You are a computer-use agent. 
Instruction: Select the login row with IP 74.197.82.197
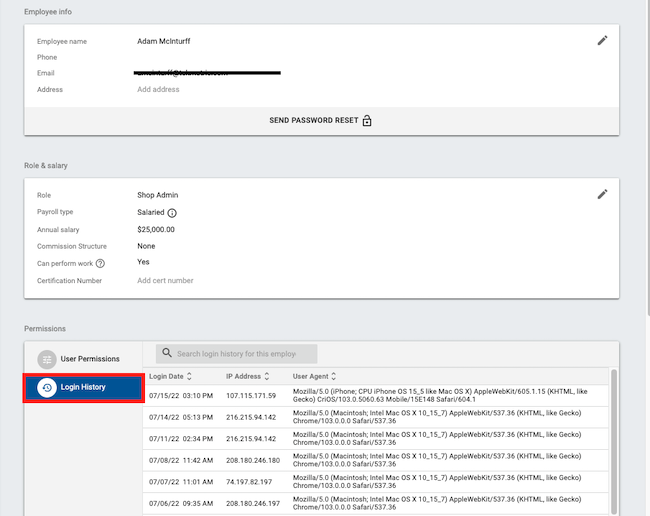coord(252,480)
